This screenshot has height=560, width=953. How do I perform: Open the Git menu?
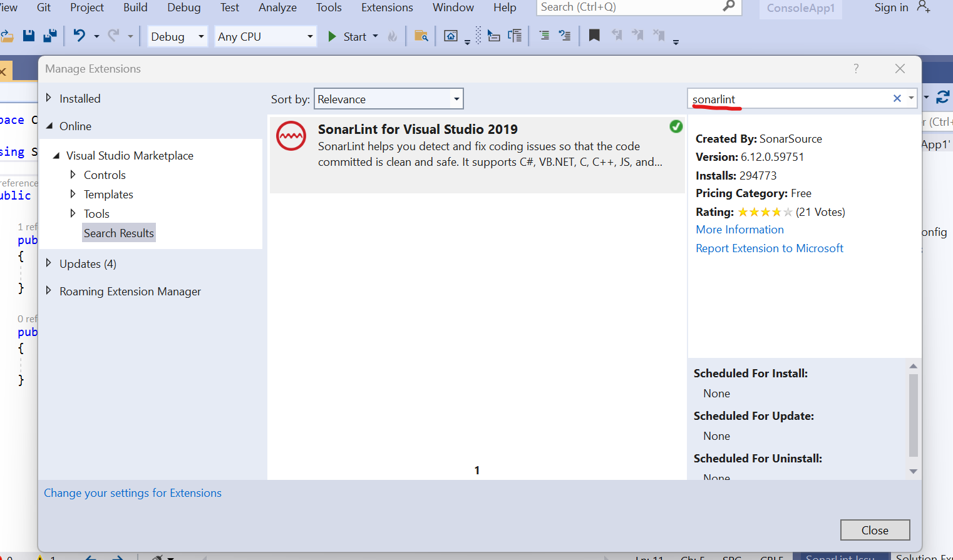(44, 8)
